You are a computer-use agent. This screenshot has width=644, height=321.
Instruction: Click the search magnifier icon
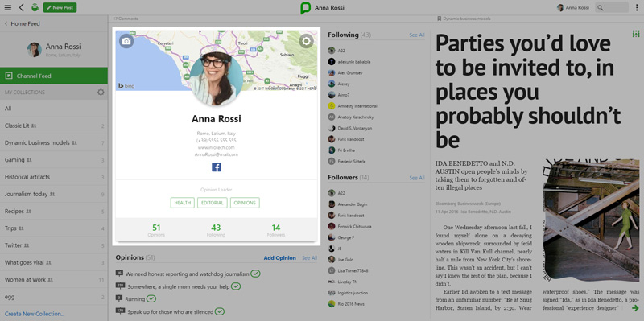pyautogui.click(x=601, y=8)
